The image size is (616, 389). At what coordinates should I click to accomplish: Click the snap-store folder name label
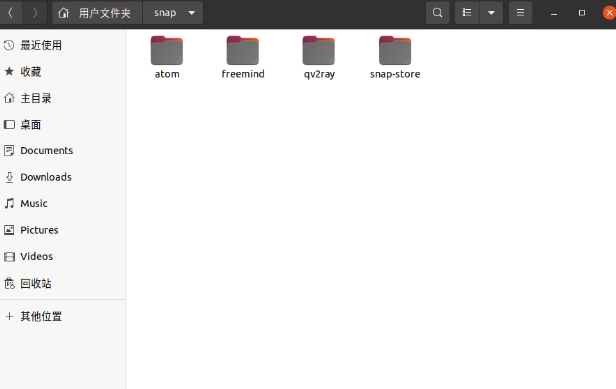pos(395,74)
